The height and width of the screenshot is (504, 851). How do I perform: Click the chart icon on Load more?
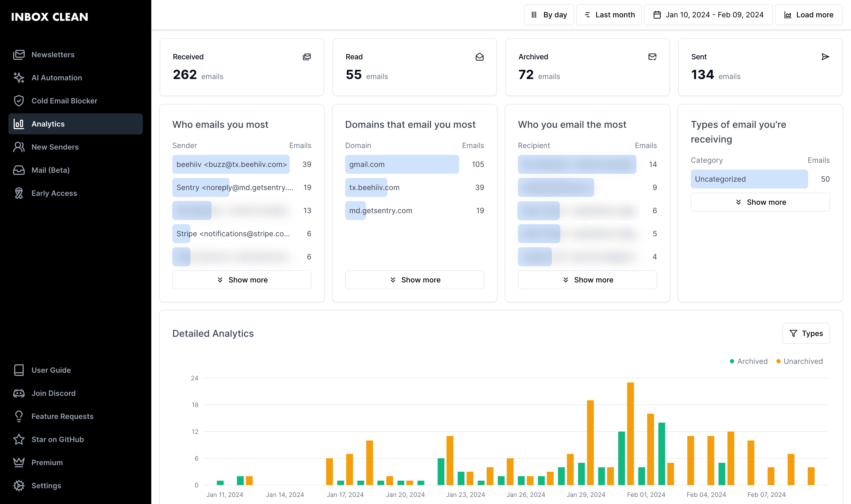(x=788, y=15)
